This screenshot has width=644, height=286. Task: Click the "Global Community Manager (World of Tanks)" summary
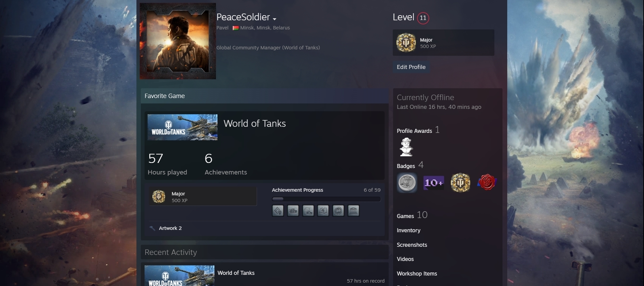coord(268,48)
